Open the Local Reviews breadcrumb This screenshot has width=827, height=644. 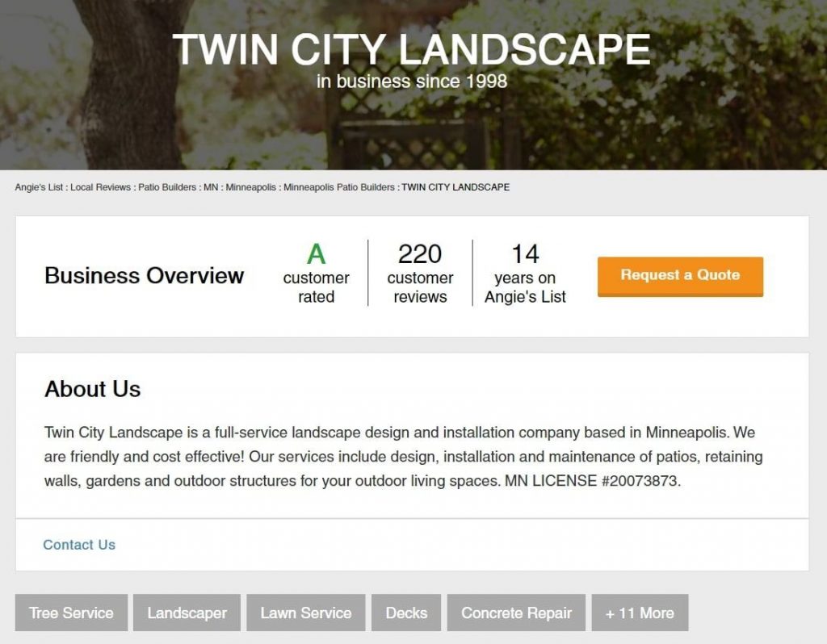[100, 187]
